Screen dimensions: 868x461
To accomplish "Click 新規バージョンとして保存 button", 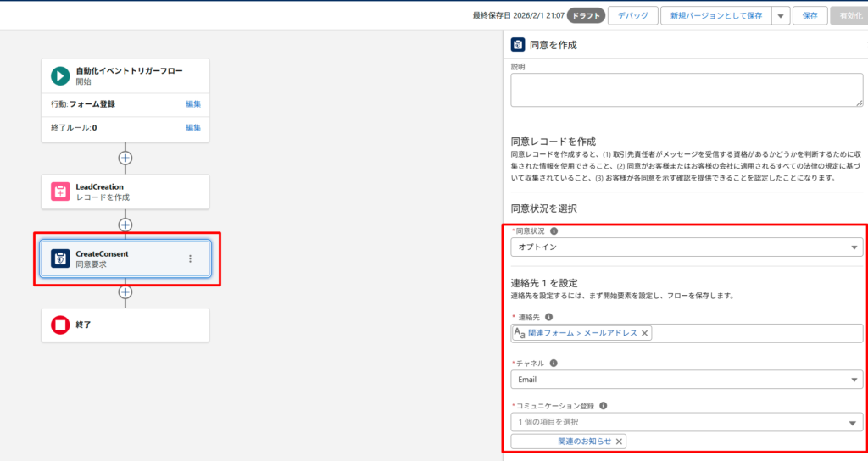I will 716,15.
